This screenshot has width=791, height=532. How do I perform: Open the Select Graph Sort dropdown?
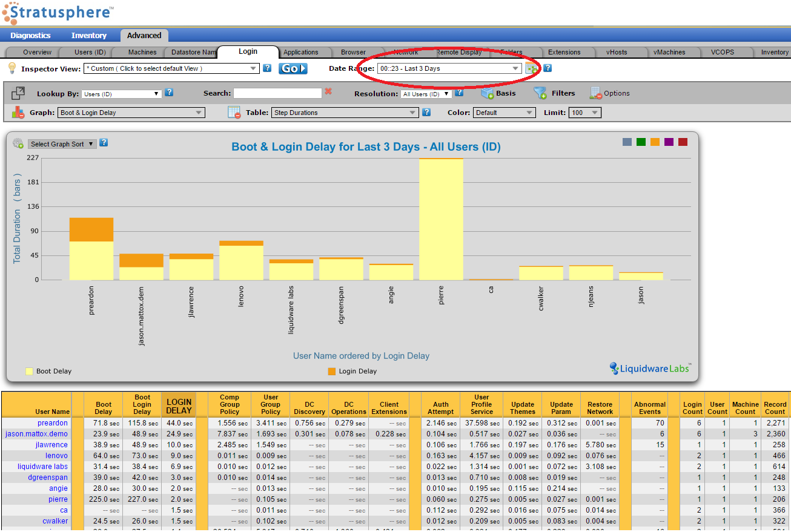click(62, 144)
